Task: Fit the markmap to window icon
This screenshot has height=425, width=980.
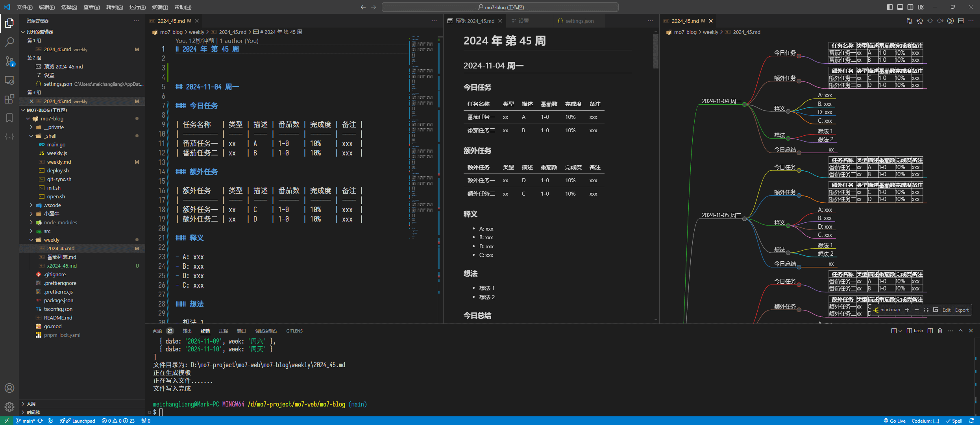Action: click(x=926, y=310)
